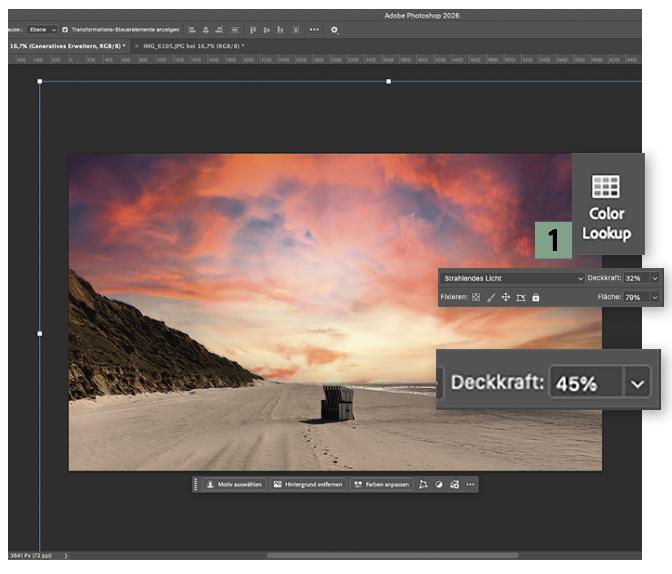
Task: Click the prevent artboard auto-nesting icon
Action: point(521,297)
